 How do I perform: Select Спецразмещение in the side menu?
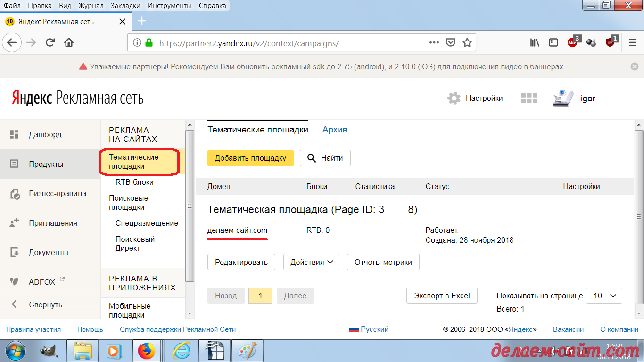click(147, 223)
